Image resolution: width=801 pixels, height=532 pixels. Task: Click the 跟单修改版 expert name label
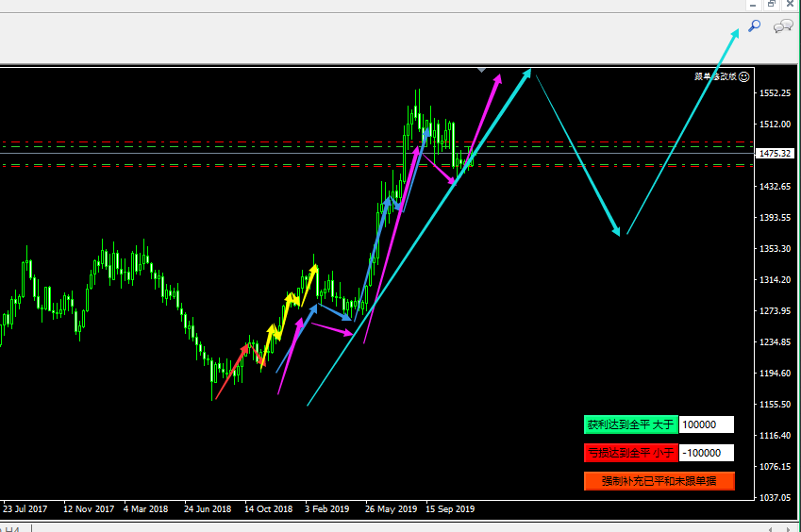715,77
